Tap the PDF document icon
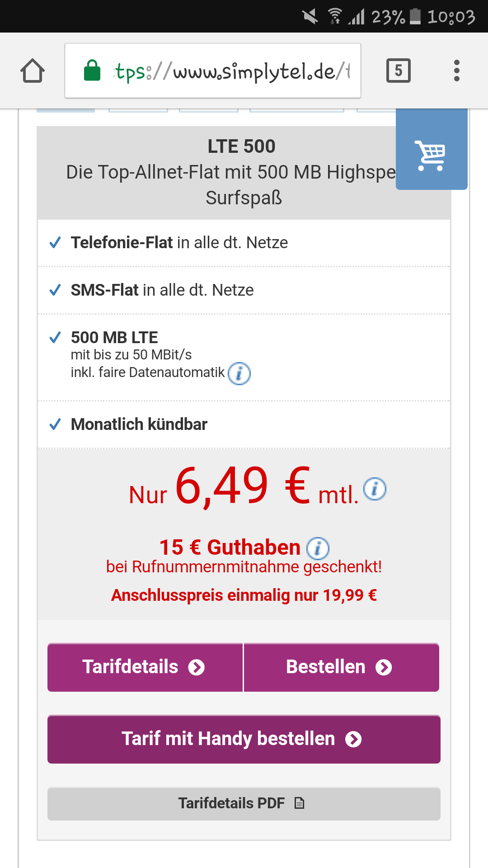 click(299, 803)
